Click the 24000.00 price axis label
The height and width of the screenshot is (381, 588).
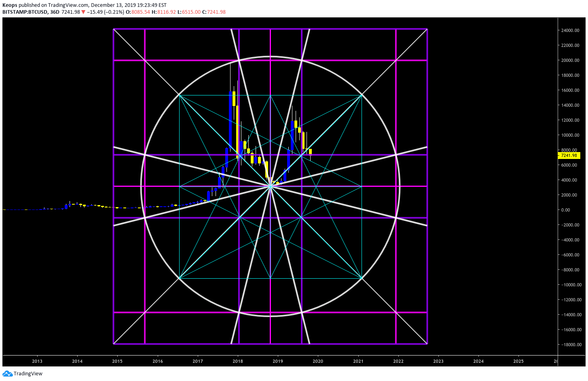tap(570, 30)
